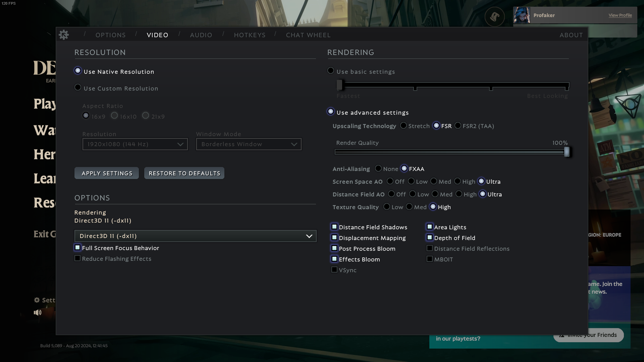This screenshot has height=362, width=644.
Task: Click the Render Quality slider handle
Action: [567, 152]
